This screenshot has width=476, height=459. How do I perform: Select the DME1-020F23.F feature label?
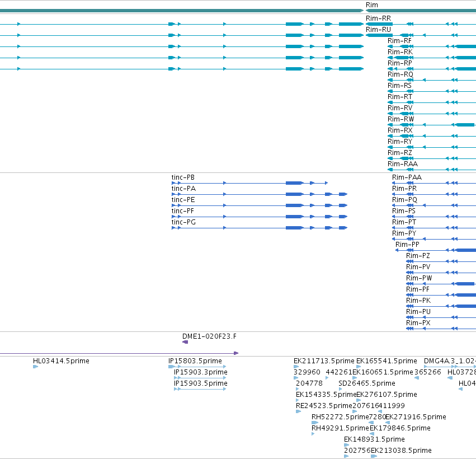(209, 336)
